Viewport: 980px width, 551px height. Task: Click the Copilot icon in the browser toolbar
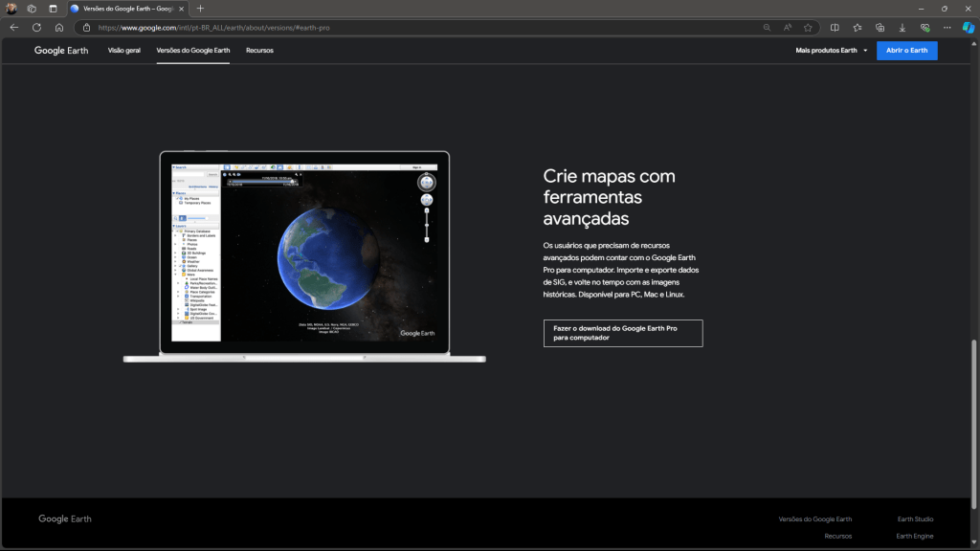(968, 28)
